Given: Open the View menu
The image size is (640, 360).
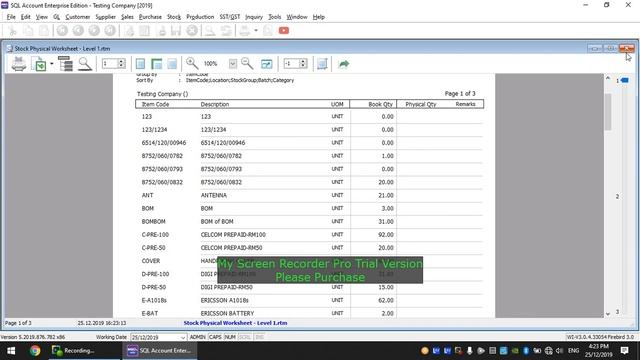Looking at the screenshot, I should pos(42,17).
